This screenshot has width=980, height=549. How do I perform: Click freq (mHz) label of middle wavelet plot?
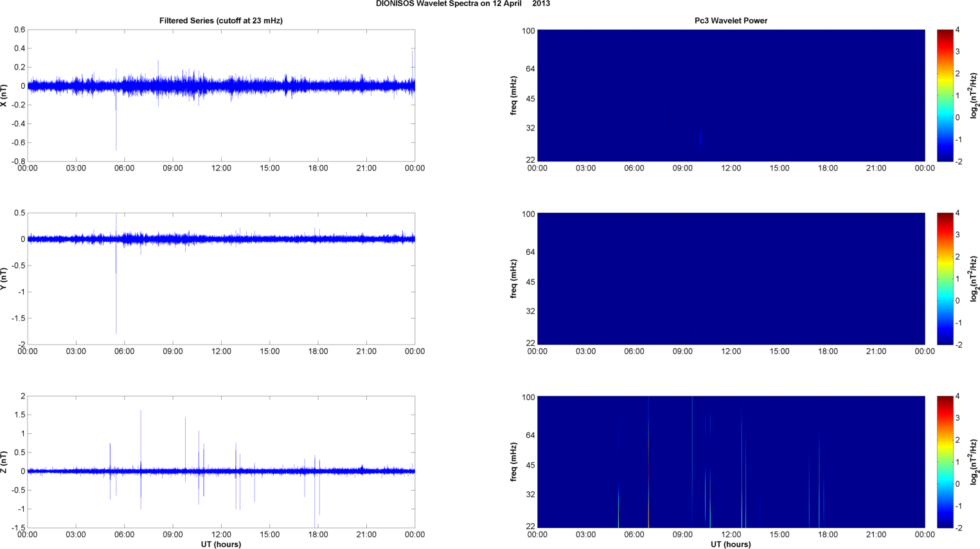pyautogui.click(x=514, y=278)
